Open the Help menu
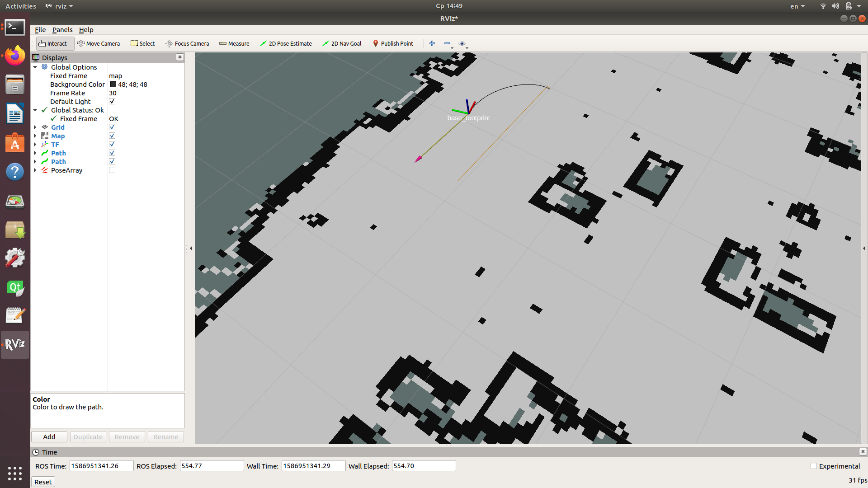This screenshot has width=868, height=488. 86,30
